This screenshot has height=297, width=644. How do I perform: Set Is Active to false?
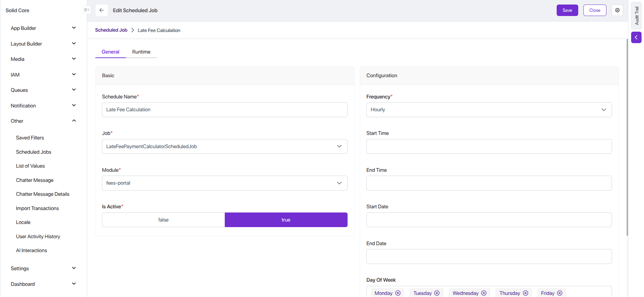pyautogui.click(x=164, y=220)
